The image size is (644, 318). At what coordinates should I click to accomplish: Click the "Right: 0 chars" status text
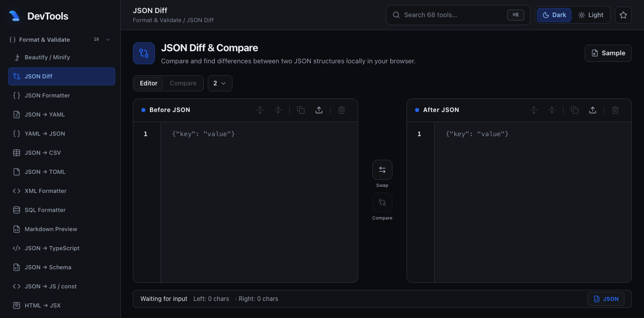pos(259,299)
